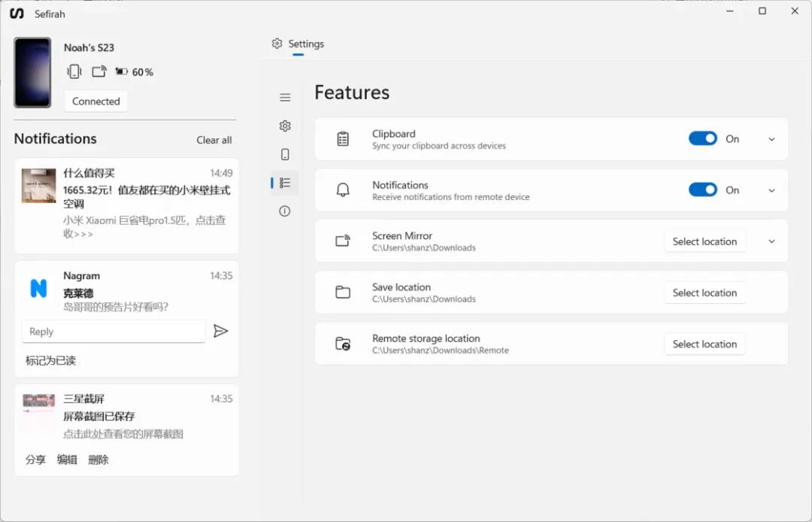
Task: Click the Connected status button
Action: [x=95, y=102]
